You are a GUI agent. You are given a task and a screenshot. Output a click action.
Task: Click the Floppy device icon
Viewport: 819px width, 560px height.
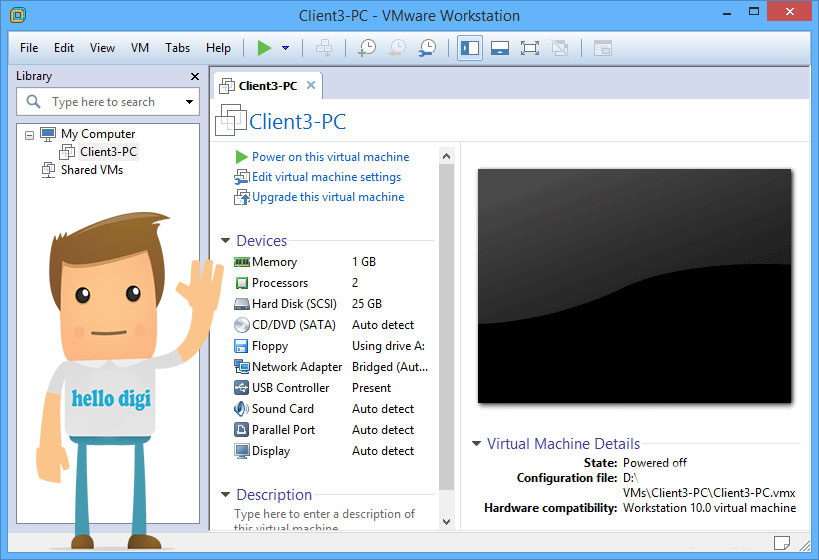pos(241,346)
